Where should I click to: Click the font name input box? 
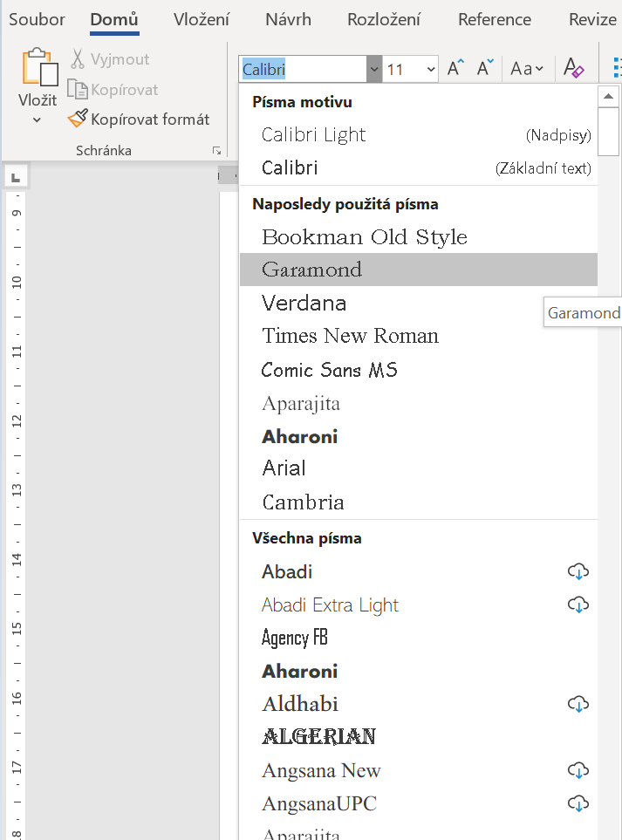303,69
